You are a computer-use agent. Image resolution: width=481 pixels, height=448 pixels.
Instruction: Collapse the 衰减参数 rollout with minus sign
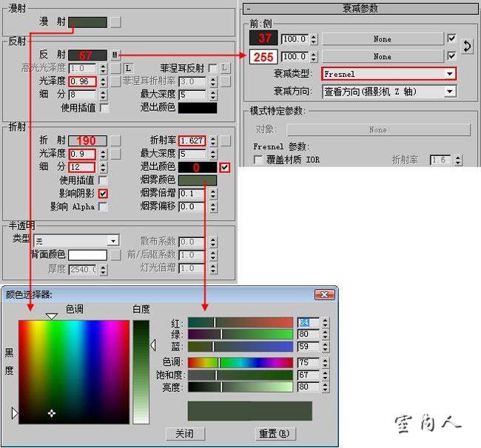(x=249, y=9)
